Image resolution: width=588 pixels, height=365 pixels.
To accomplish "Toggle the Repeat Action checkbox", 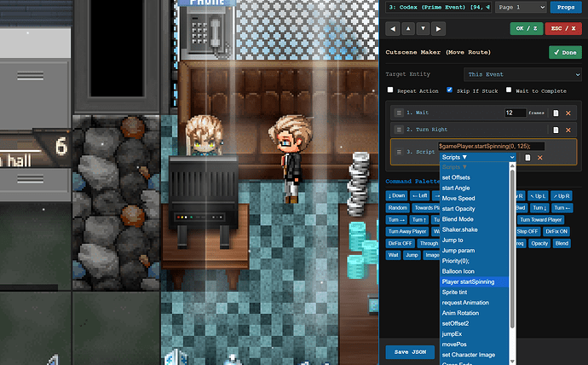I will coord(390,90).
